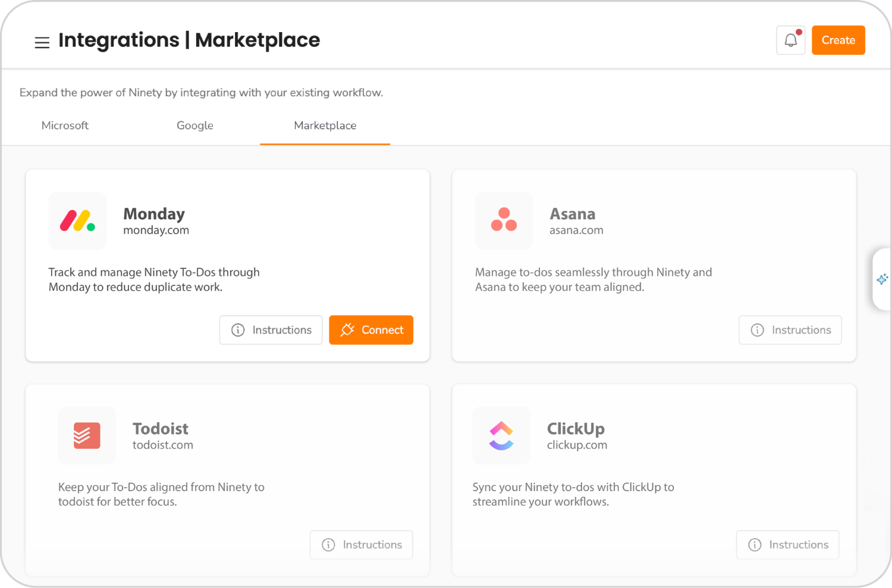The height and width of the screenshot is (588, 892).
Task: View Instructions for Todoist
Action: (x=361, y=545)
